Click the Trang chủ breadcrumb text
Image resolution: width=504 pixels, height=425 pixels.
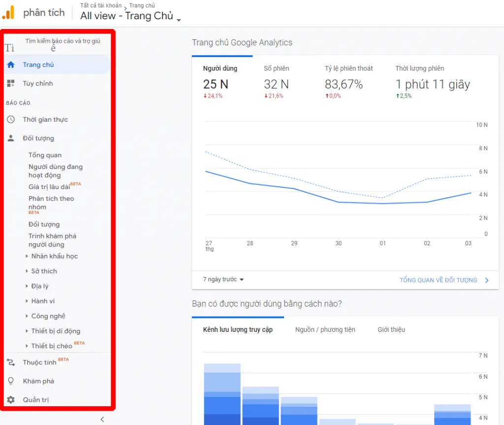[x=142, y=5]
